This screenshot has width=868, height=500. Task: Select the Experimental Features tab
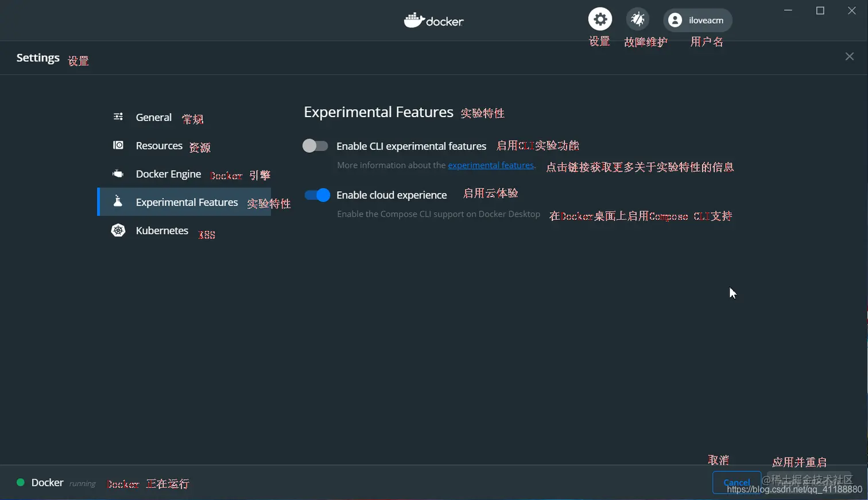click(x=184, y=201)
